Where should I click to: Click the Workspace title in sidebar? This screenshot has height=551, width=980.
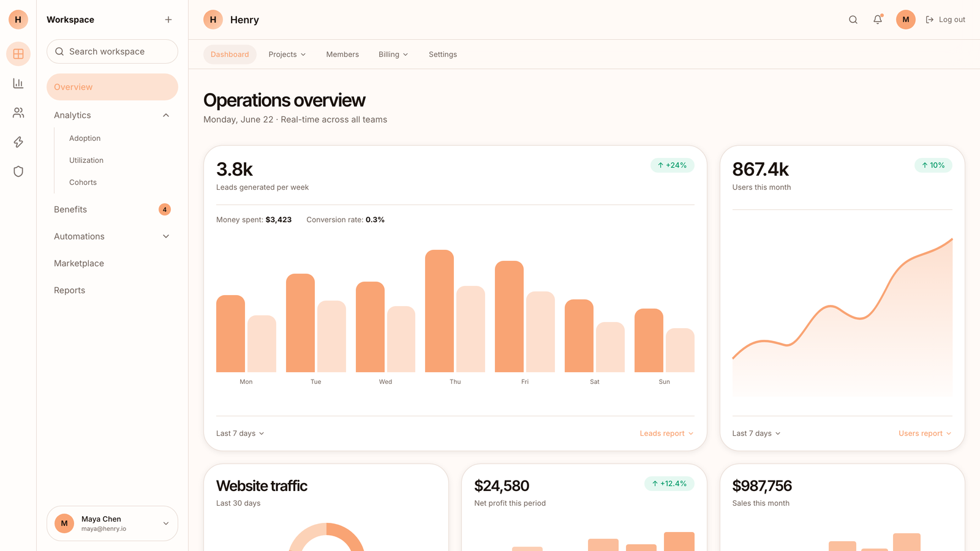pos(70,20)
